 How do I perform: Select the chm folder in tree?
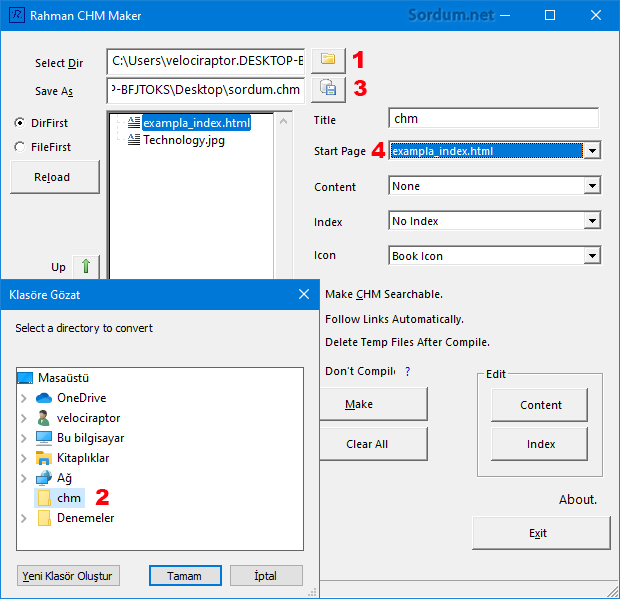pos(69,498)
